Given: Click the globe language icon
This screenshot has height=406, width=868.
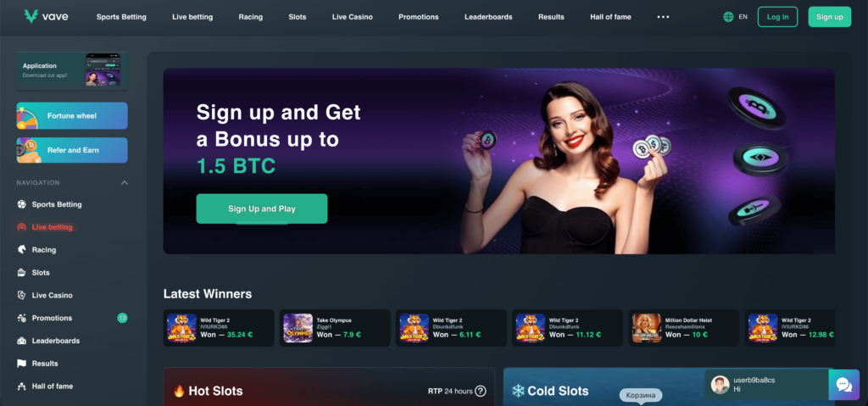Looking at the screenshot, I should click(x=728, y=17).
